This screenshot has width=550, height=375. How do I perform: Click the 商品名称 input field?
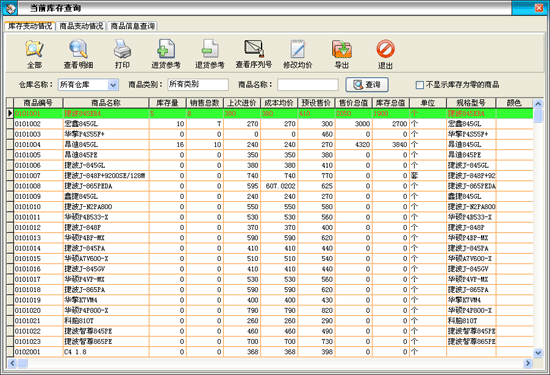coord(308,85)
